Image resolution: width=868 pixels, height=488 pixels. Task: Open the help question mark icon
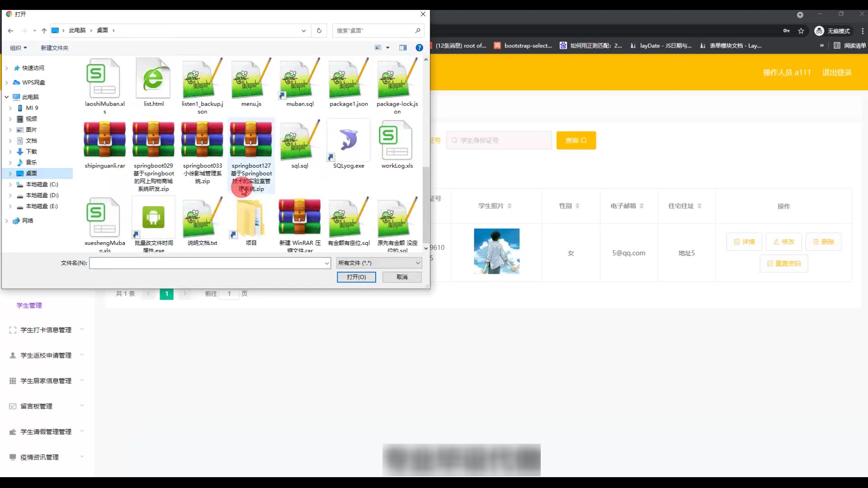(419, 48)
